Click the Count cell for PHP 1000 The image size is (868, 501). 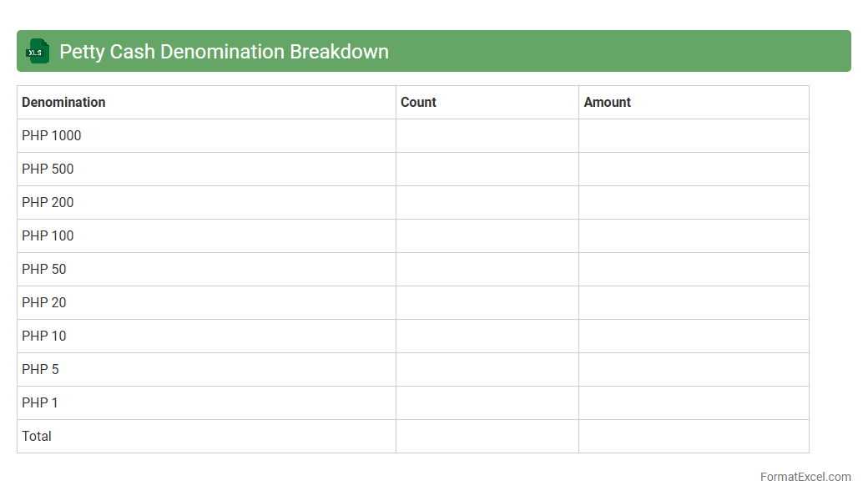pyautogui.click(x=487, y=135)
